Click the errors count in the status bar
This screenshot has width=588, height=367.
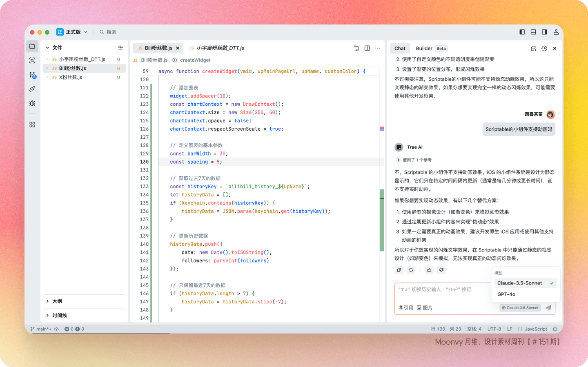(69, 329)
